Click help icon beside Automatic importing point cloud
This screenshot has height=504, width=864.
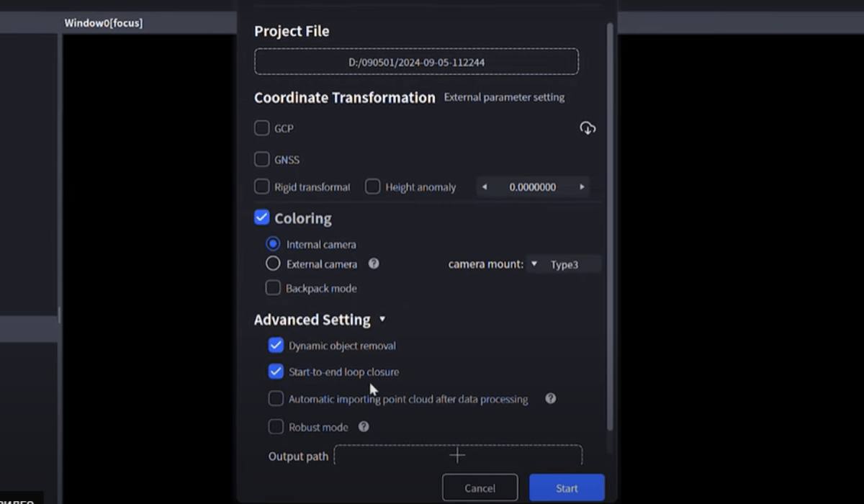click(x=551, y=398)
